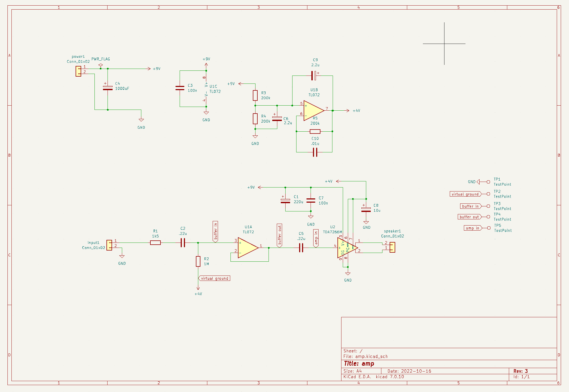Select the power1 connector symbol
The image size is (569, 392).
pos(78,71)
